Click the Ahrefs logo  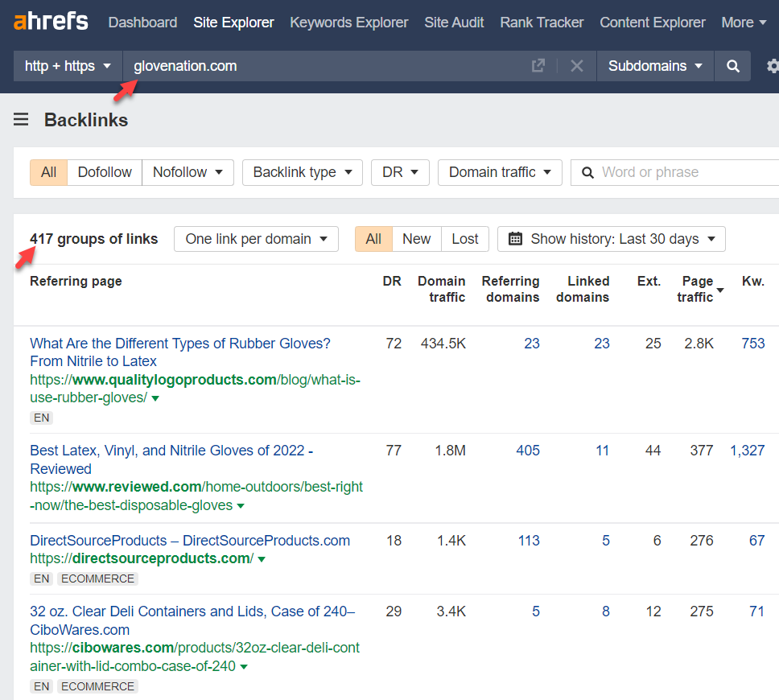point(51,22)
